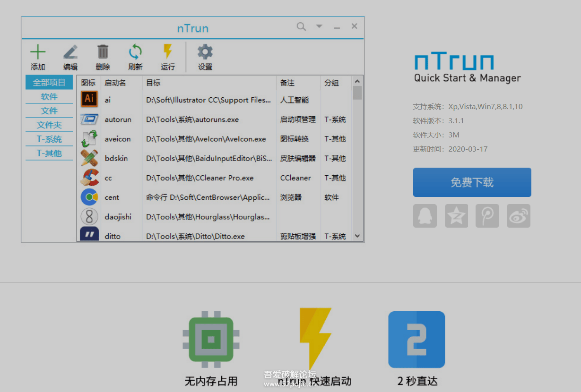Click the Delete (删除) trash icon
Screen dimensions: 581x392
point(103,52)
